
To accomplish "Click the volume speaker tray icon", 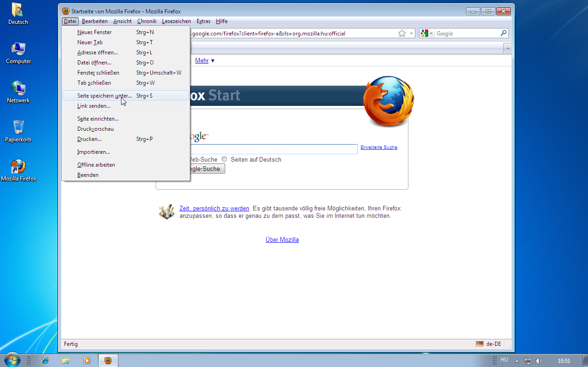I will [x=539, y=361].
